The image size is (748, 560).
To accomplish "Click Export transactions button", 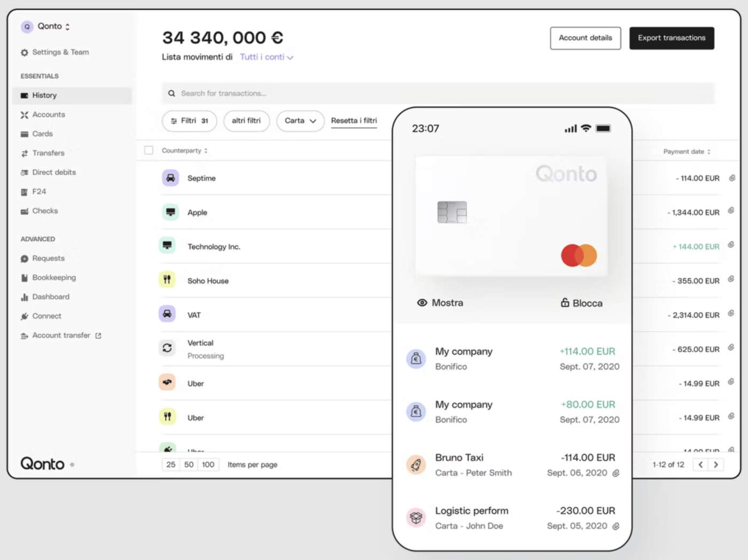I will pos(672,38).
